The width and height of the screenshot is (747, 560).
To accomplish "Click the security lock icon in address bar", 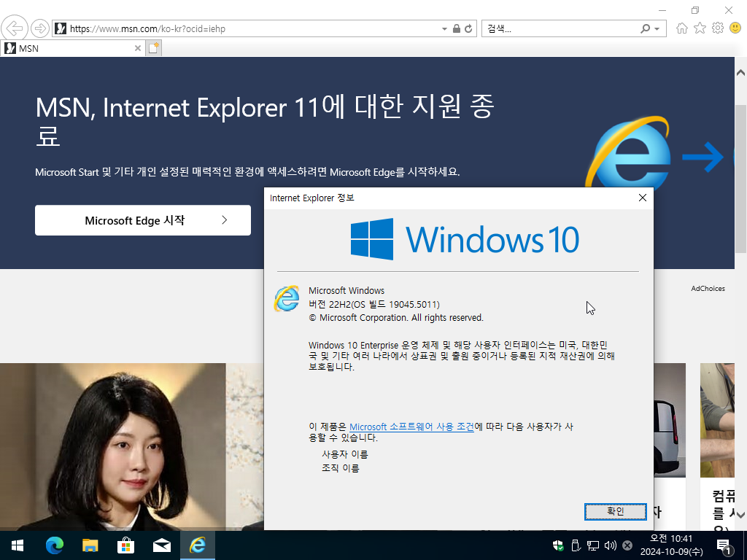I will coord(457,28).
